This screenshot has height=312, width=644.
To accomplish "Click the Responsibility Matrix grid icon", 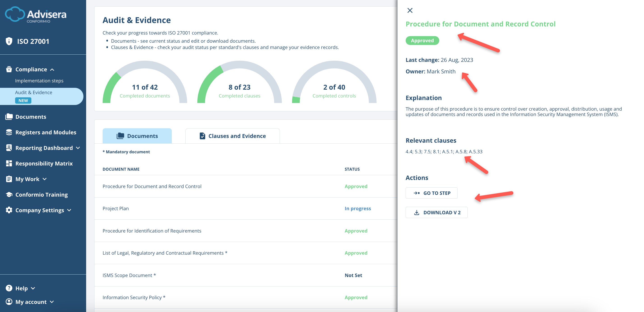I will (x=9, y=163).
